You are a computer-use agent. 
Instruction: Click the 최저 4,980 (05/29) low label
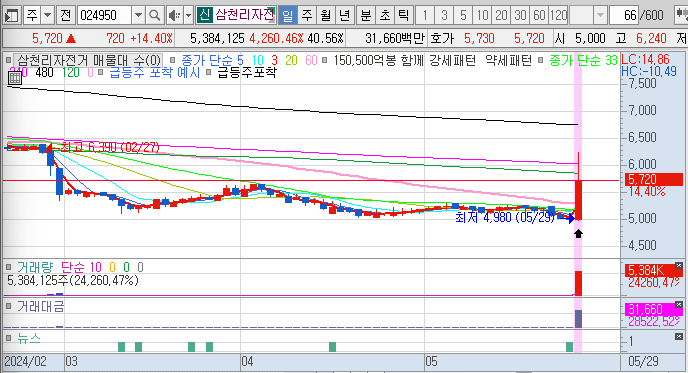click(505, 217)
